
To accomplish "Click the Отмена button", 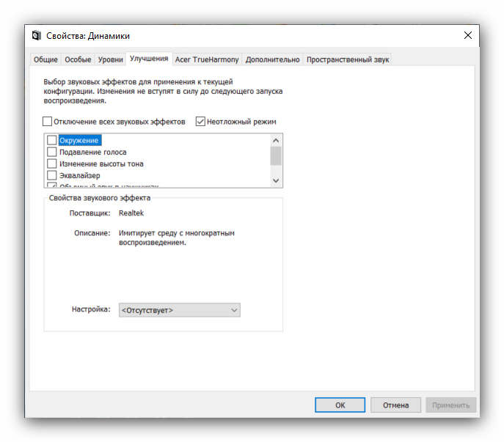I will coord(395,405).
